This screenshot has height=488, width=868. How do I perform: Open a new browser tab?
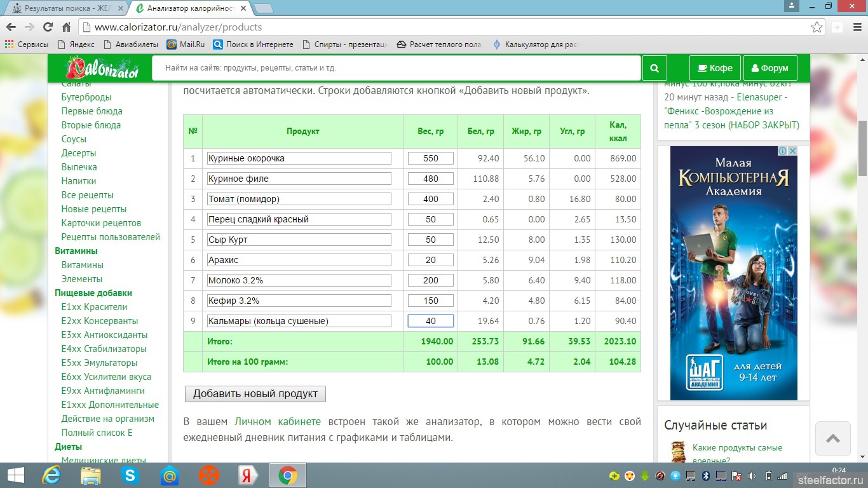263,8
